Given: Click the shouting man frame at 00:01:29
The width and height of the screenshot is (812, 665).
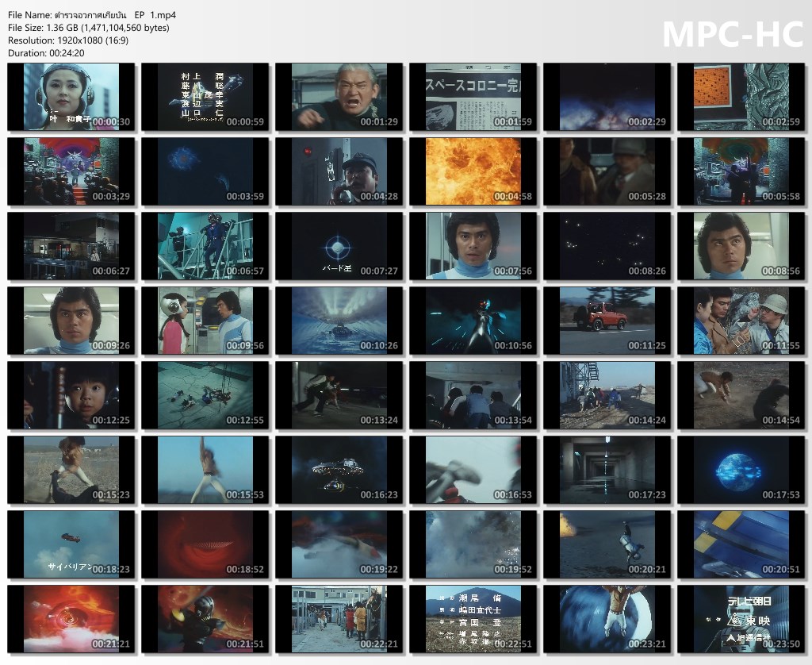Looking at the screenshot, I should point(339,97).
